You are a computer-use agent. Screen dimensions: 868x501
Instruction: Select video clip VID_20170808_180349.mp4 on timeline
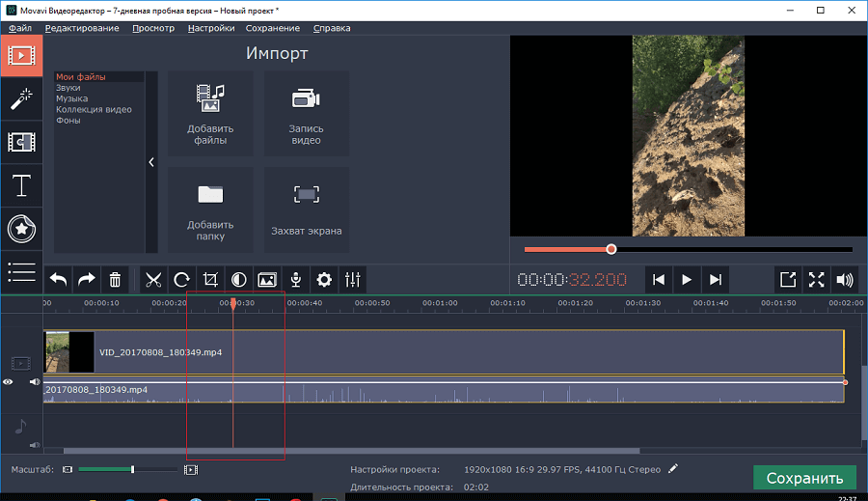click(444, 352)
